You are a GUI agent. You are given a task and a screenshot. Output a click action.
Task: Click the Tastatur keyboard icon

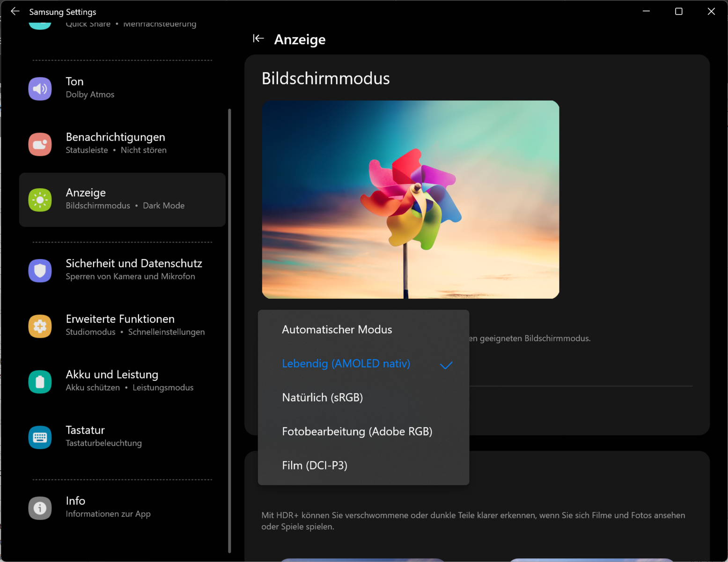coord(40,437)
